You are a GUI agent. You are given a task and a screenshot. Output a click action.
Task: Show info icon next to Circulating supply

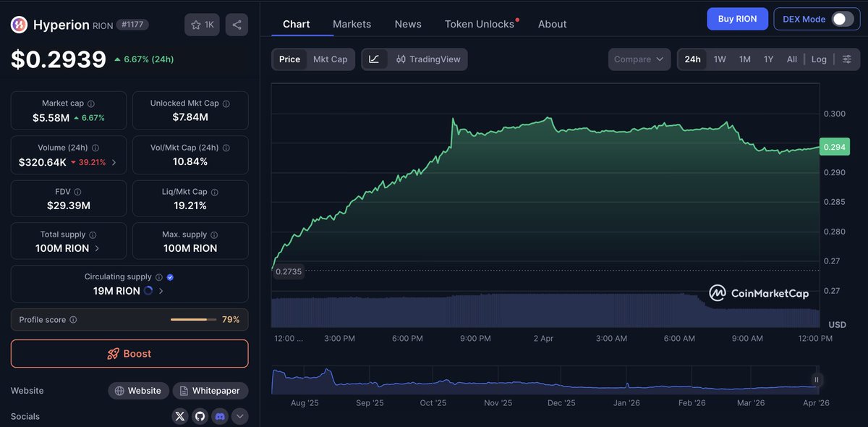click(159, 277)
